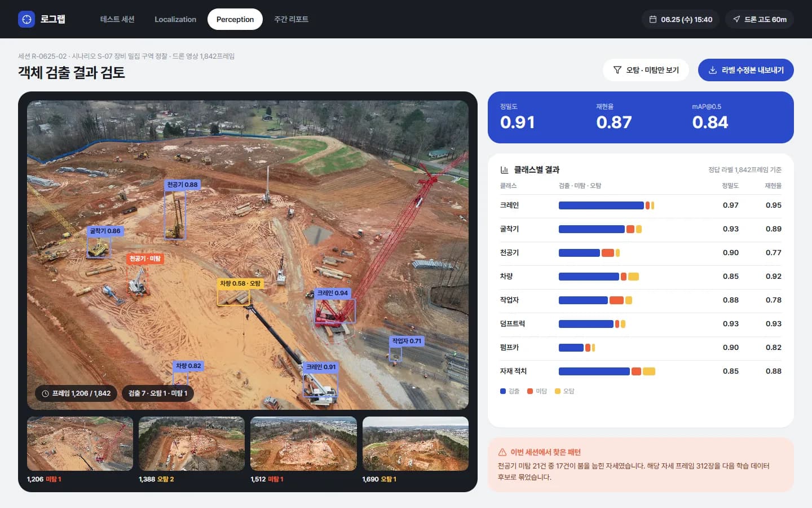Click the blue 검출 legend swatch
This screenshot has width=812, height=508.
point(503,391)
